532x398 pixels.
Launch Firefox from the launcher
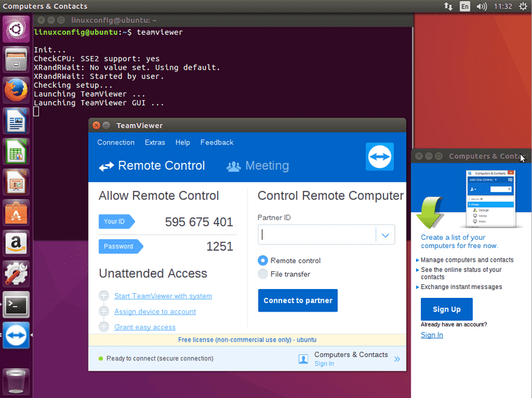click(16, 90)
